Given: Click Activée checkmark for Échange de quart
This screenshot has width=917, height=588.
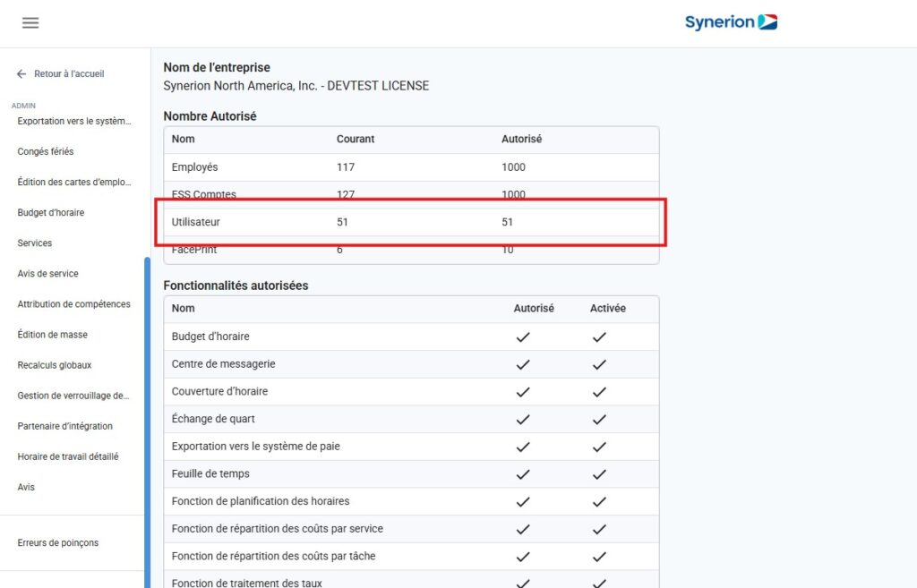Looking at the screenshot, I should 599,419.
